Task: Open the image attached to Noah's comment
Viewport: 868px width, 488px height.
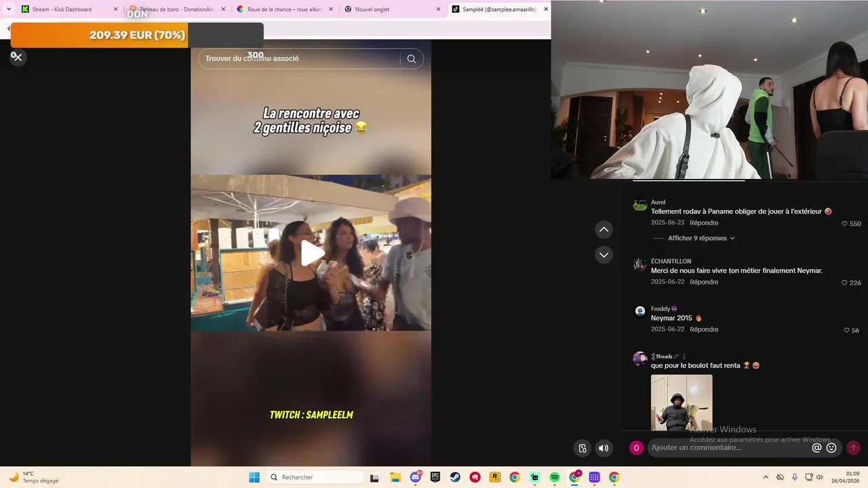Action: pyautogui.click(x=682, y=403)
